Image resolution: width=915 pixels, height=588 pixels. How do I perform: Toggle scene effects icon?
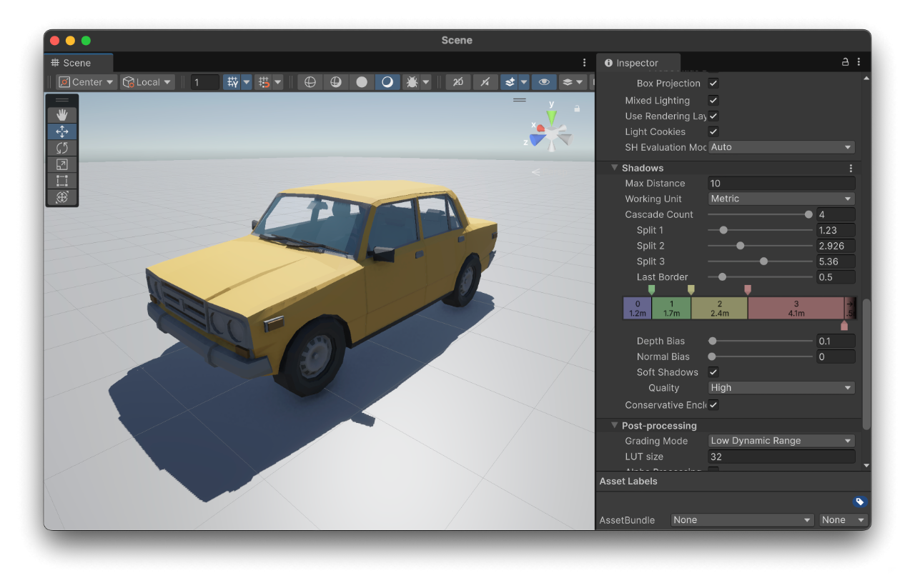(x=510, y=82)
